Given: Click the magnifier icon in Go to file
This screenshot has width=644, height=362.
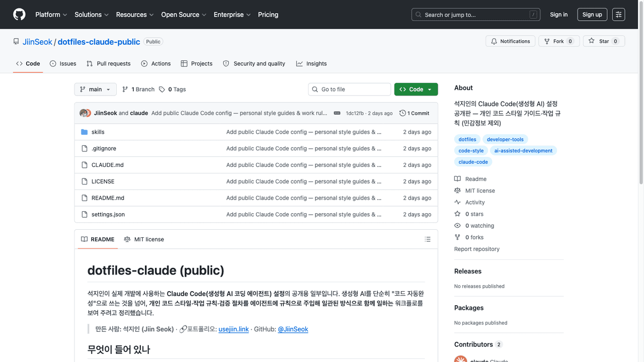Looking at the screenshot, I should tap(316, 89).
